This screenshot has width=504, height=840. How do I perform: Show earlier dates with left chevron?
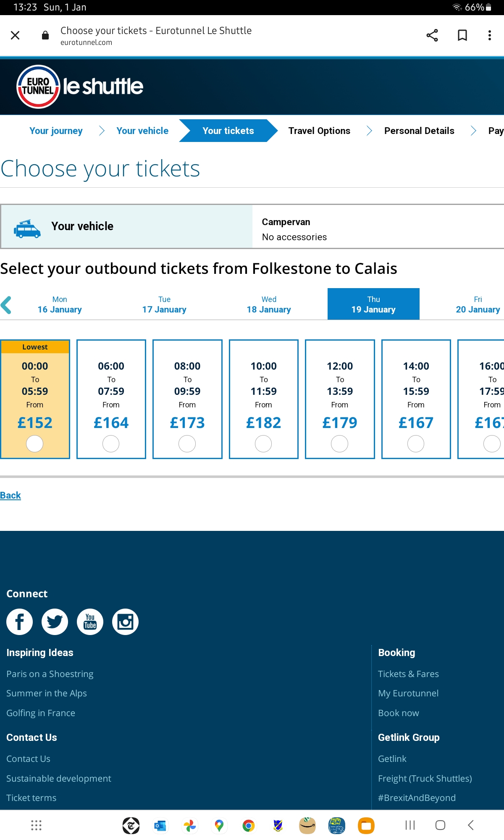[6, 305]
